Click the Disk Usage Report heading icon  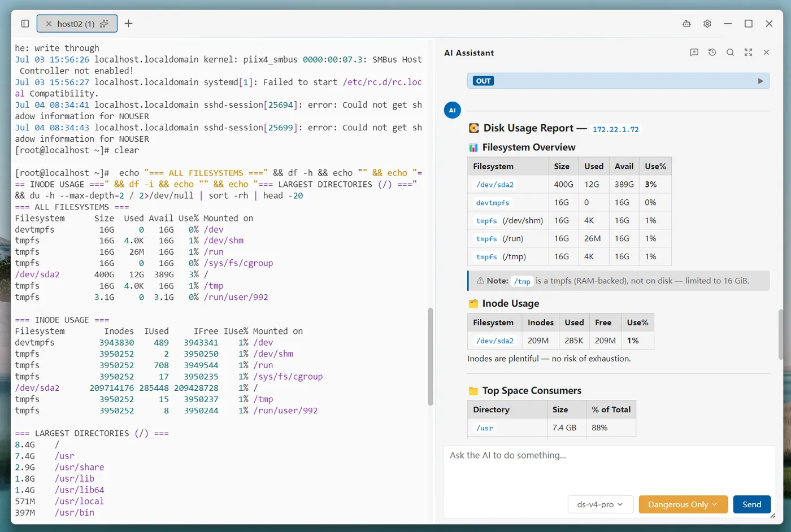(x=473, y=128)
